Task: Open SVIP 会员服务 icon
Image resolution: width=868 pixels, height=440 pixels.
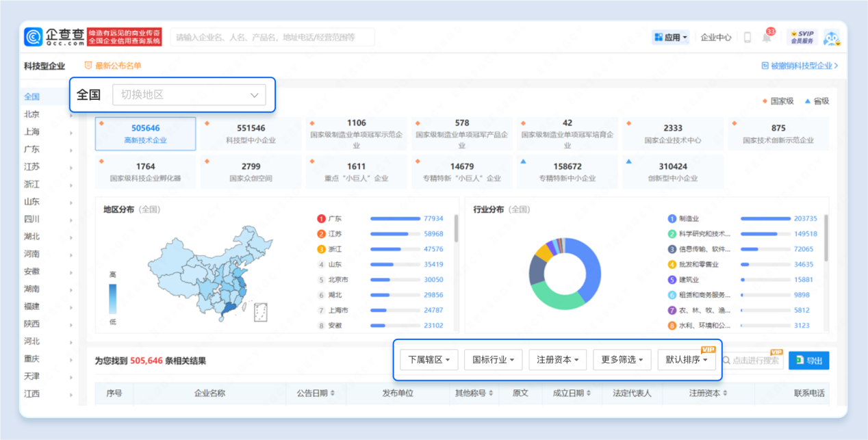Action: [802, 38]
